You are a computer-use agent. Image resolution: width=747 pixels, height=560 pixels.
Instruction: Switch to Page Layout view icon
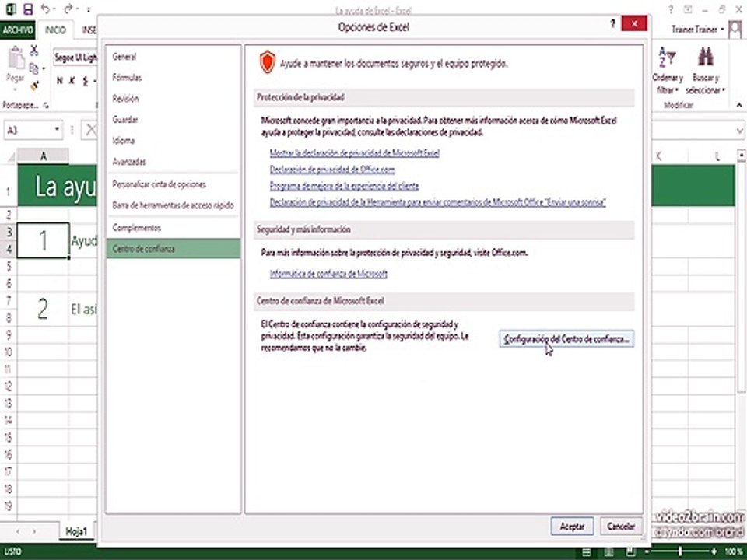608,552
